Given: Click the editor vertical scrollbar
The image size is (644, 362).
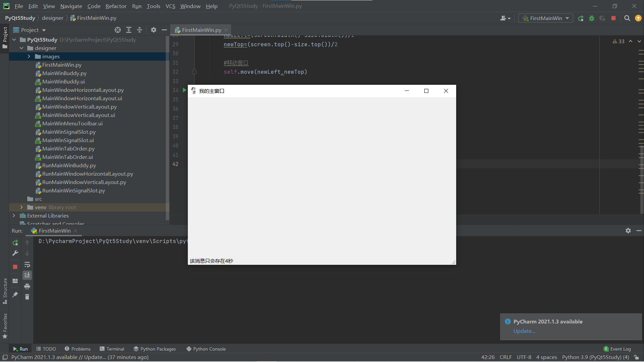Looking at the screenshot, I should click(x=642, y=180).
